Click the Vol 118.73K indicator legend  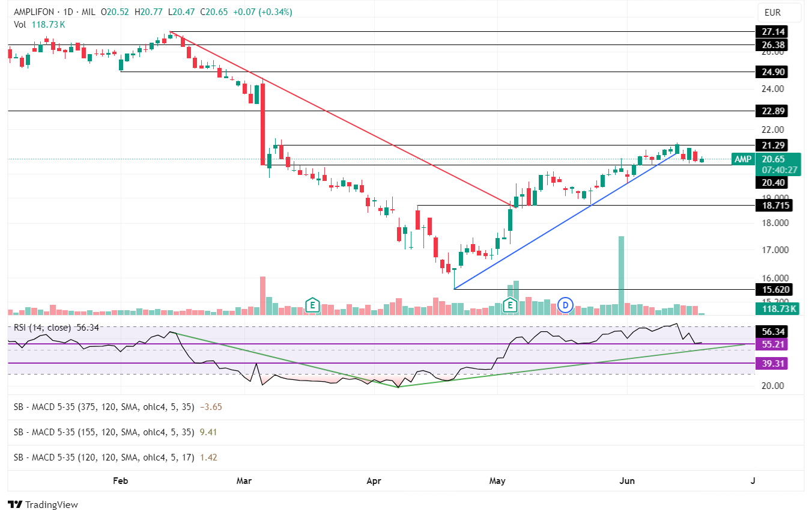click(x=40, y=25)
